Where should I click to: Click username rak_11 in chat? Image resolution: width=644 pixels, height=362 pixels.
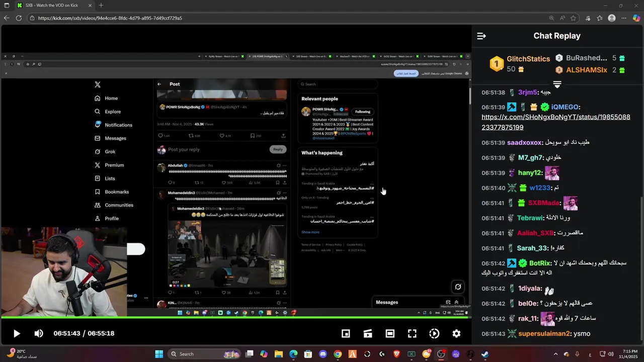[x=528, y=319]
